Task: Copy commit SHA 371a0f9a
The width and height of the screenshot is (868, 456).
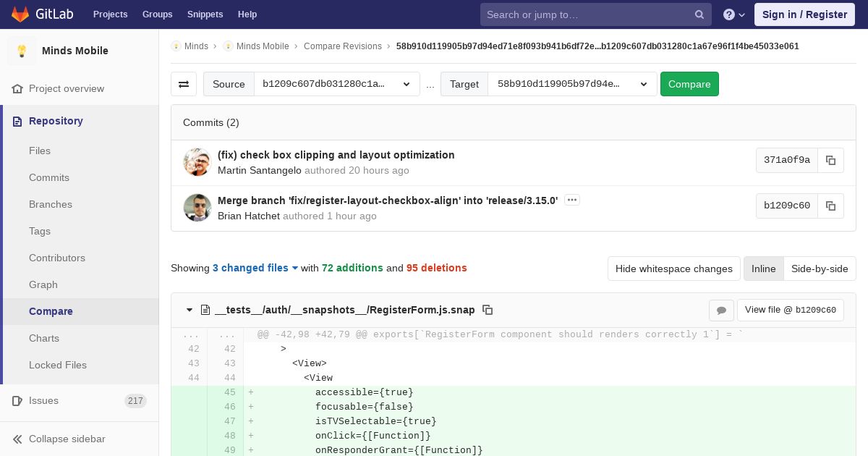Action: [830, 160]
